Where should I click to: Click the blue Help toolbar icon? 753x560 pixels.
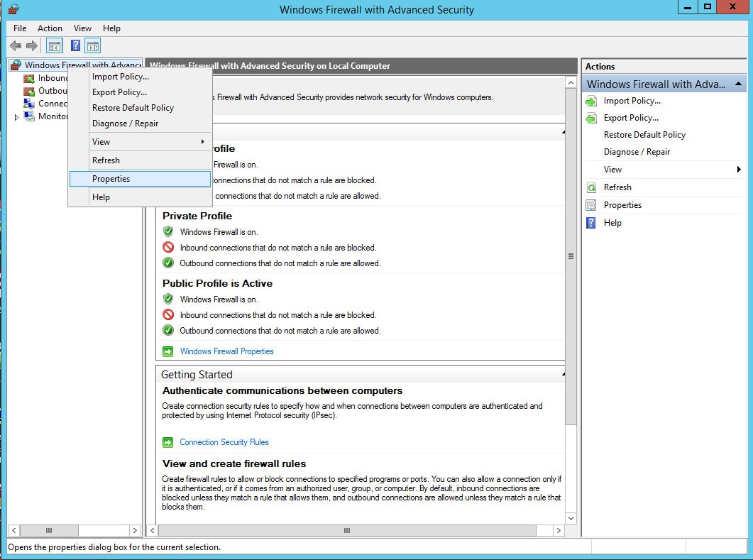click(x=75, y=46)
